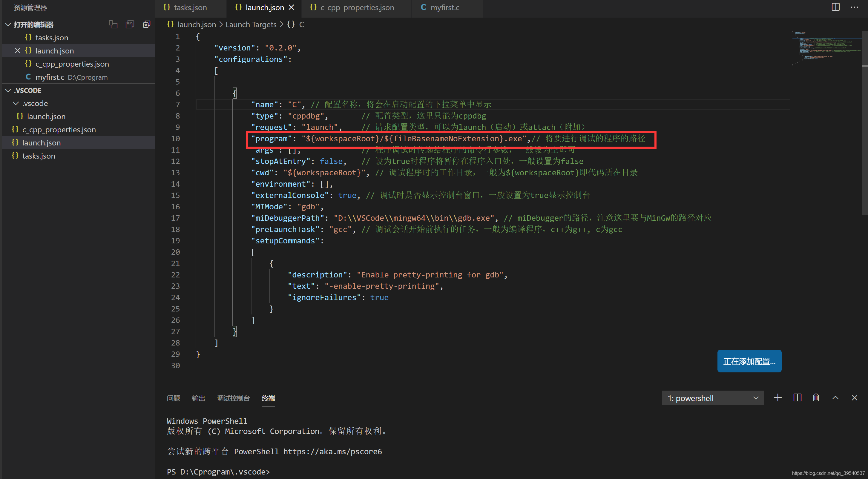Open a new terminal with the plus icon

(777, 397)
